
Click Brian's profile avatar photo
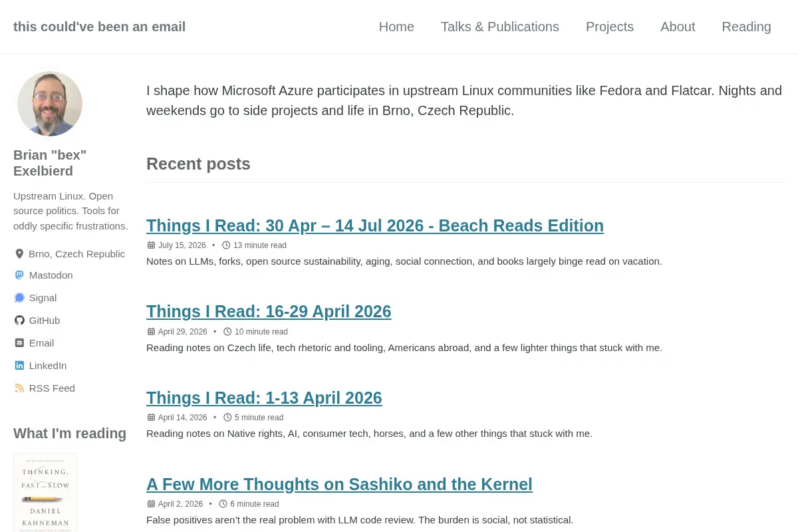50,104
